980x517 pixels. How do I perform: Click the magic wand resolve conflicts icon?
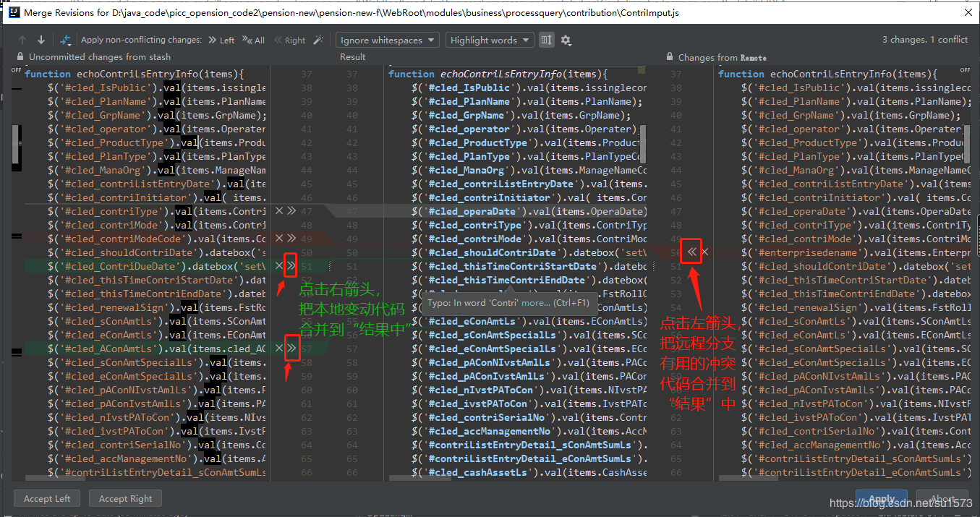click(318, 40)
